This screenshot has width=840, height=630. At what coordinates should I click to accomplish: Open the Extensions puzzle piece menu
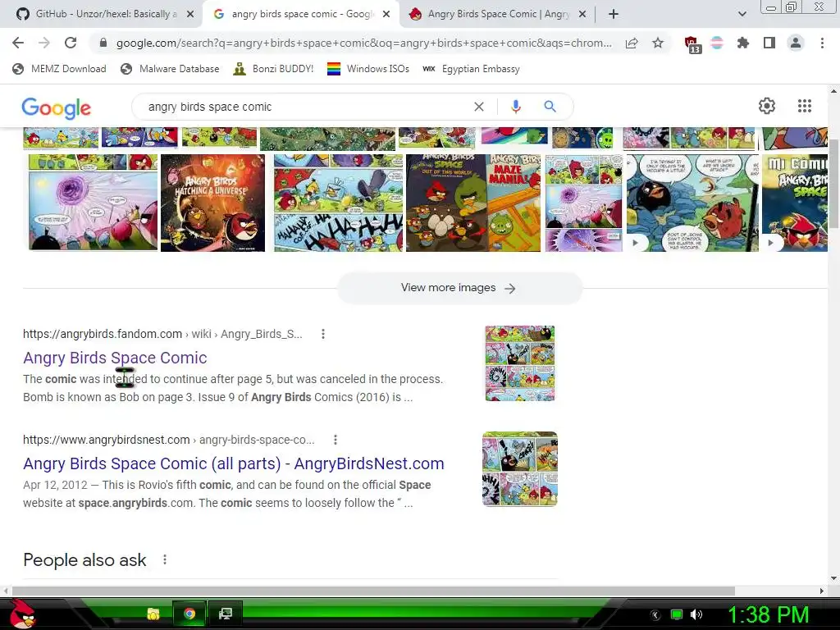point(743,43)
